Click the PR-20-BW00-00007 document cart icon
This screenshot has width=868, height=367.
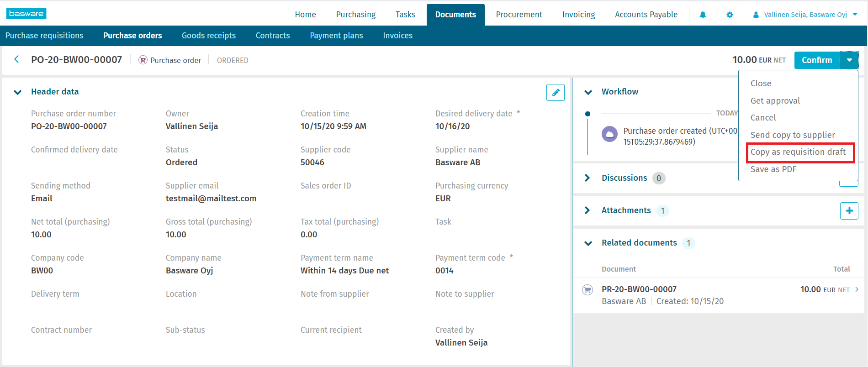tap(587, 289)
